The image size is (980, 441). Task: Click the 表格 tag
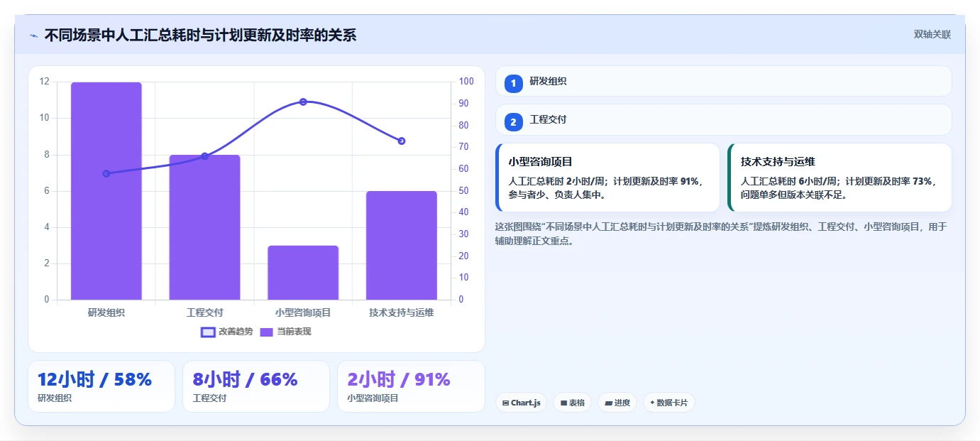coord(572,403)
